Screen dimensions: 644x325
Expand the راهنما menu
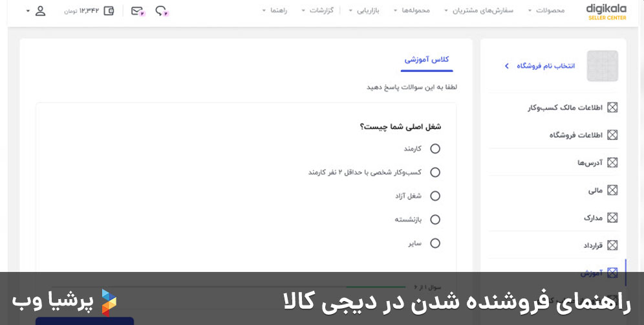click(274, 11)
